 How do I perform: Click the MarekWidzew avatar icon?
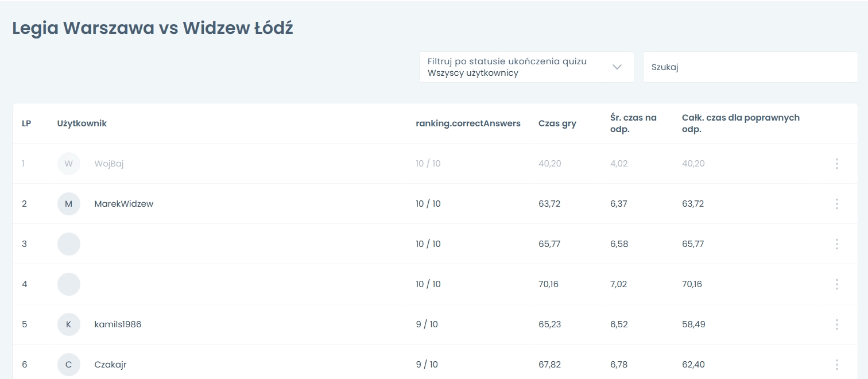69,204
